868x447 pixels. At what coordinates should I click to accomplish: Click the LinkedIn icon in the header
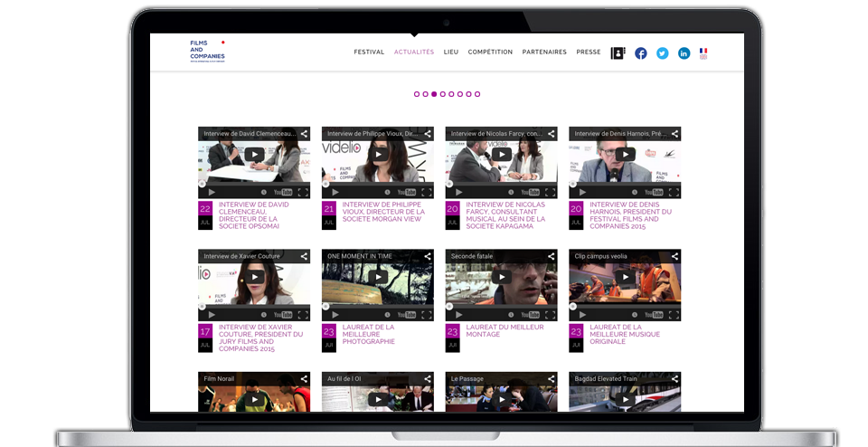tap(684, 53)
